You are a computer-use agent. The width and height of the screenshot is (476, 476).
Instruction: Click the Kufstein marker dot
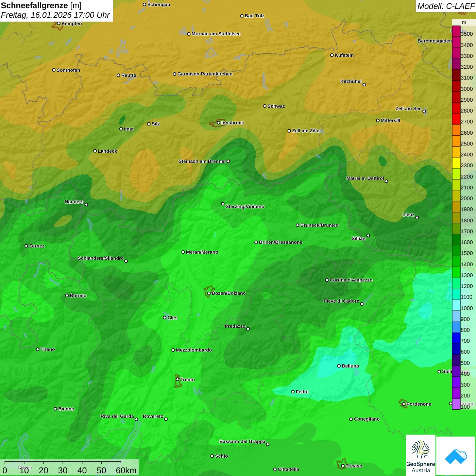tap(332, 55)
